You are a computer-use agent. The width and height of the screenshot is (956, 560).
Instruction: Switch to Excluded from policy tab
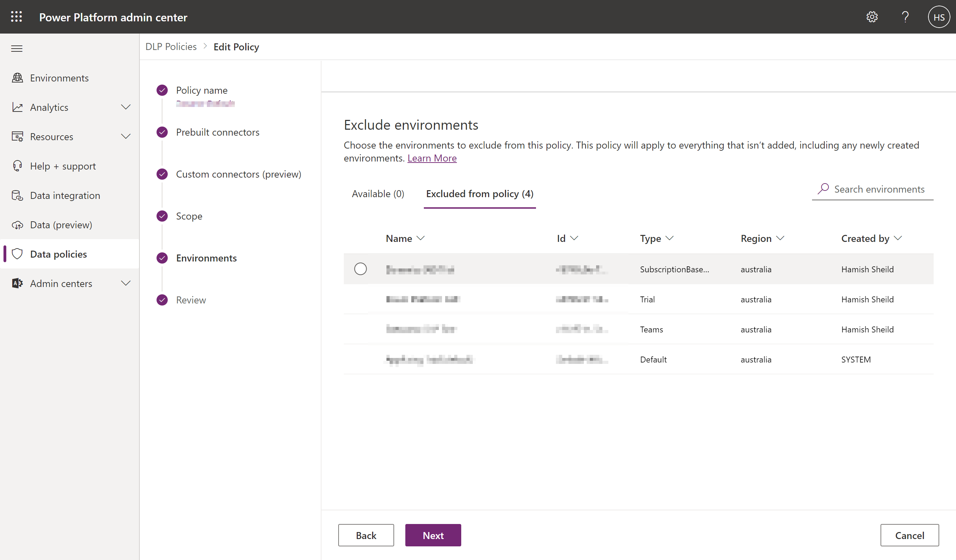[480, 194]
